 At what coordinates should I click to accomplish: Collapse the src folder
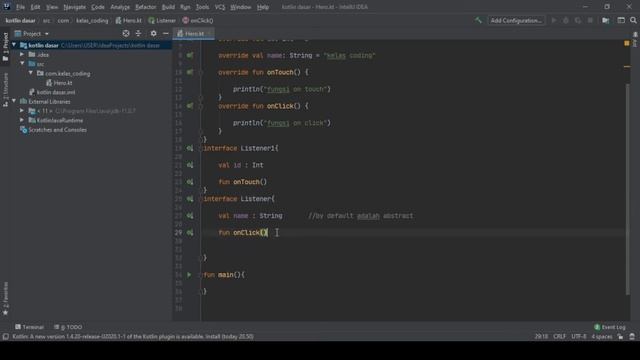[22, 64]
